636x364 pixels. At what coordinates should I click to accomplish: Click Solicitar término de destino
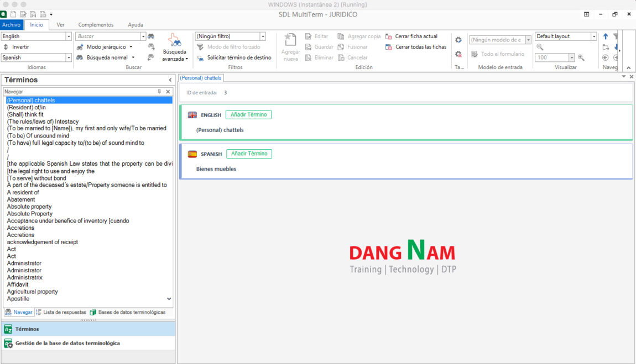pos(234,57)
